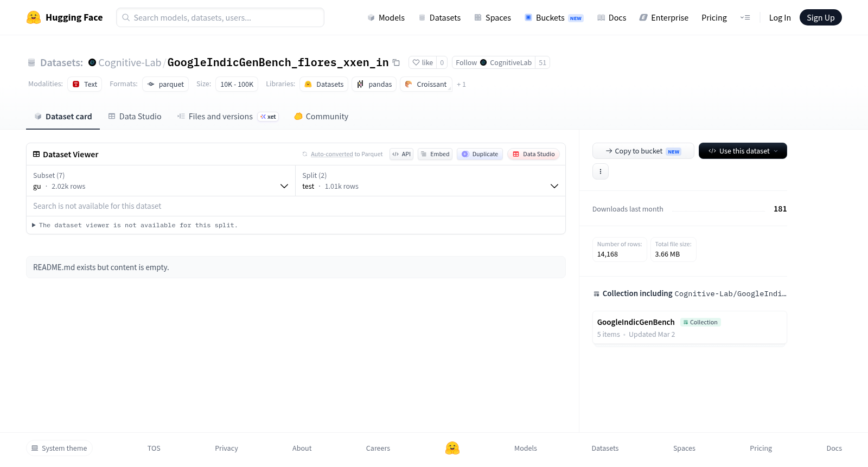The image size is (868, 467).
Task: Click the search magnifier icon
Action: coord(126,17)
